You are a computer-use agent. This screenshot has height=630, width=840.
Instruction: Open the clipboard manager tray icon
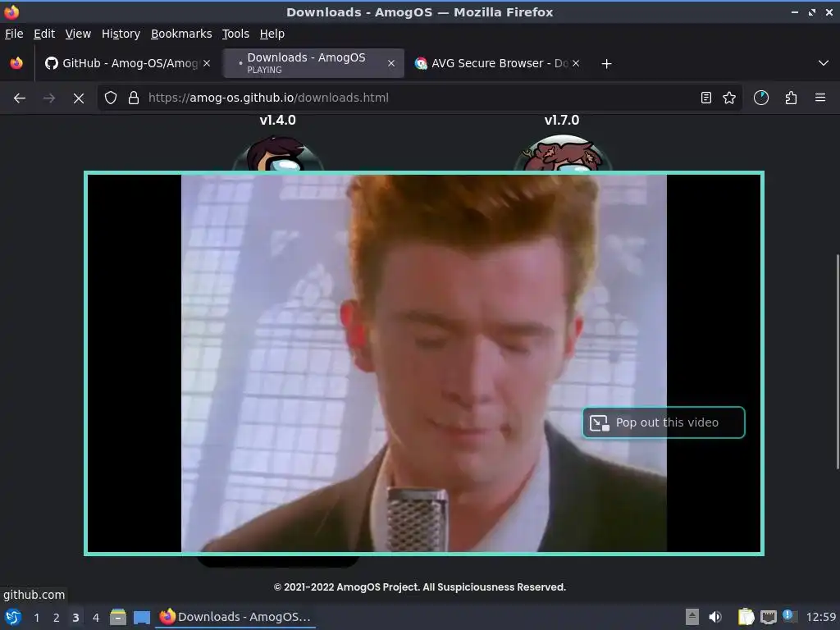pyautogui.click(x=746, y=617)
